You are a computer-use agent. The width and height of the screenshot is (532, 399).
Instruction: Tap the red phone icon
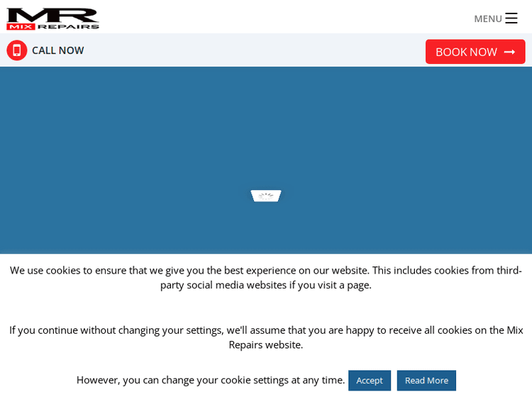click(17, 50)
